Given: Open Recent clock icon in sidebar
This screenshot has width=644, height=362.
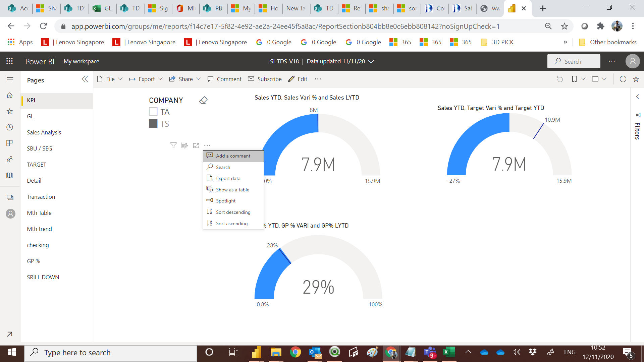Looking at the screenshot, I should (x=10, y=127).
